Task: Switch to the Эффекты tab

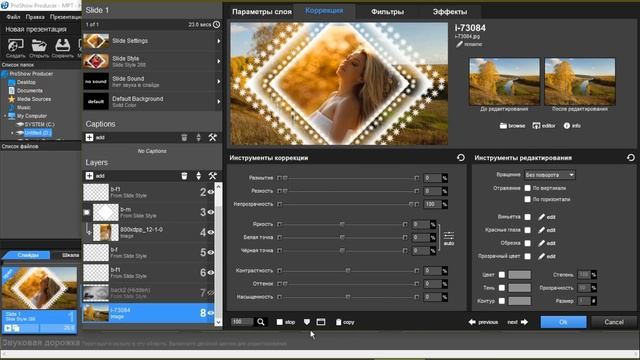Action: (x=450, y=11)
